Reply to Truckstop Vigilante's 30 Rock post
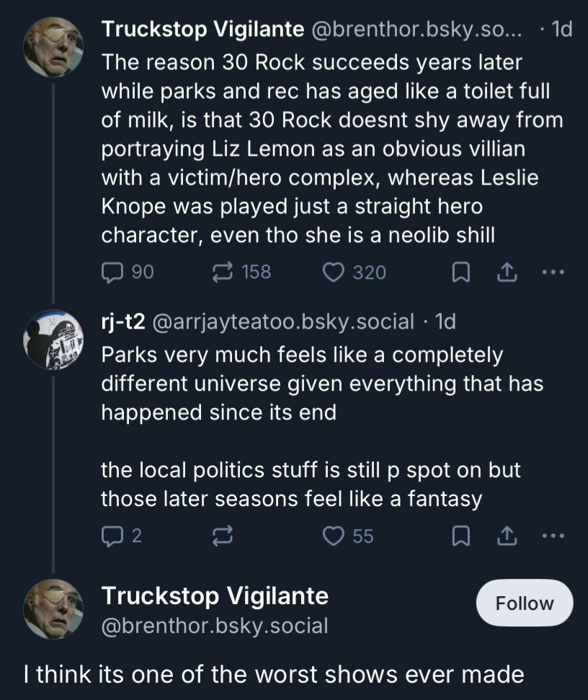The height and width of the screenshot is (700, 588). pyautogui.click(x=114, y=272)
